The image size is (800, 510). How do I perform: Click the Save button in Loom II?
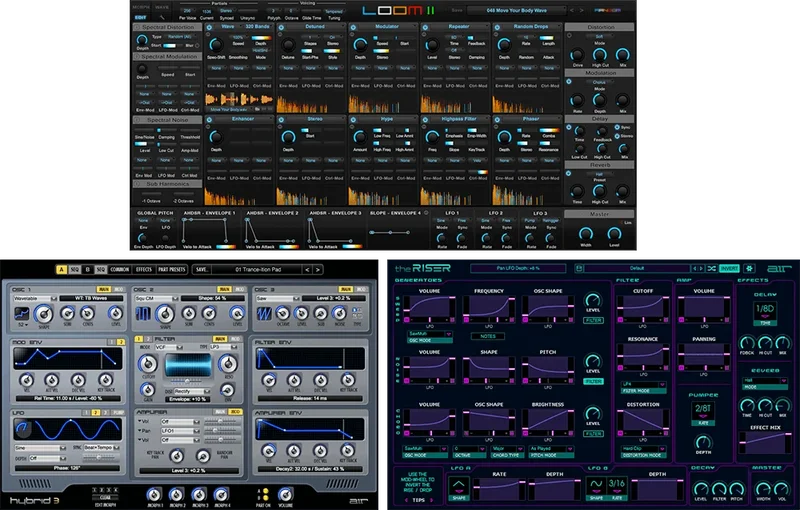[x=457, y=10]
